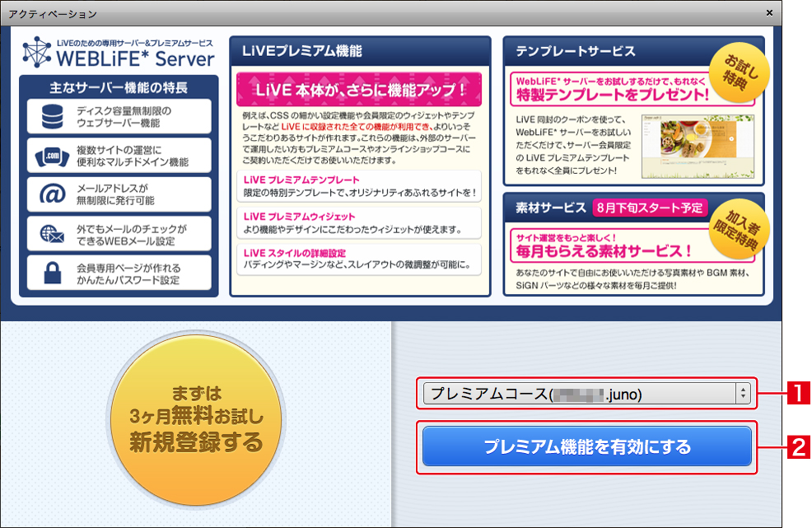Click LiVE プレミアムテンプレート entry
Viewport: 812px width, 528px height.
coord(359,186)
